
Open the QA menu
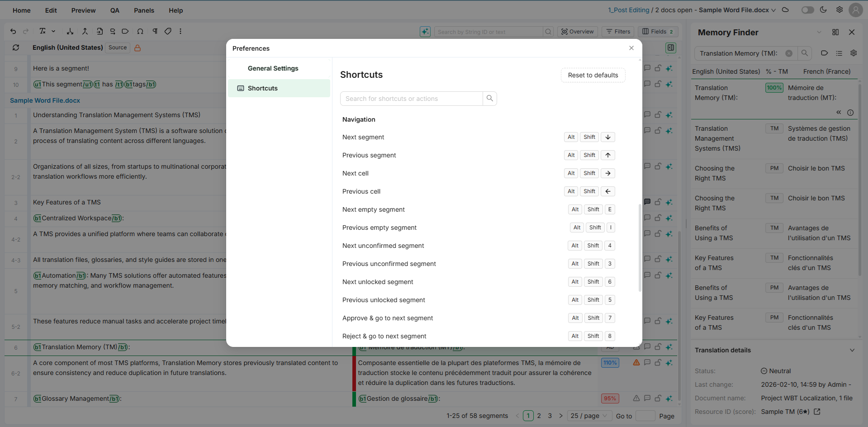click(115, 10)
